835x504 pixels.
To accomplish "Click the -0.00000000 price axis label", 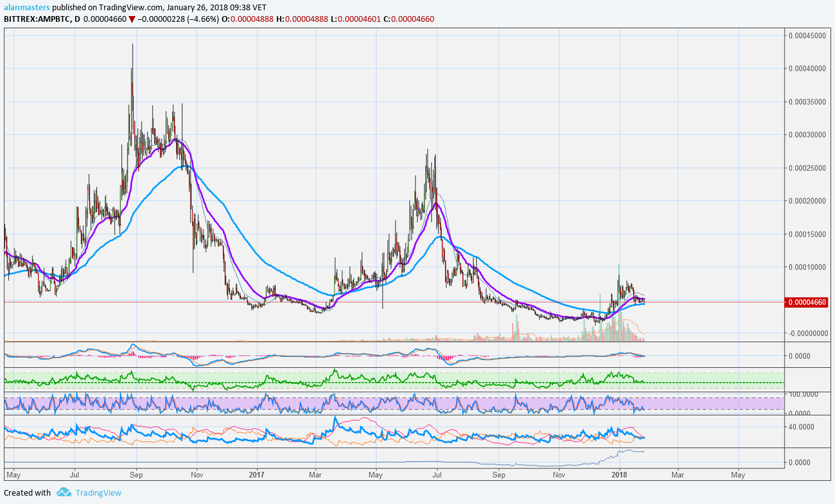I will tap(809, 333).
